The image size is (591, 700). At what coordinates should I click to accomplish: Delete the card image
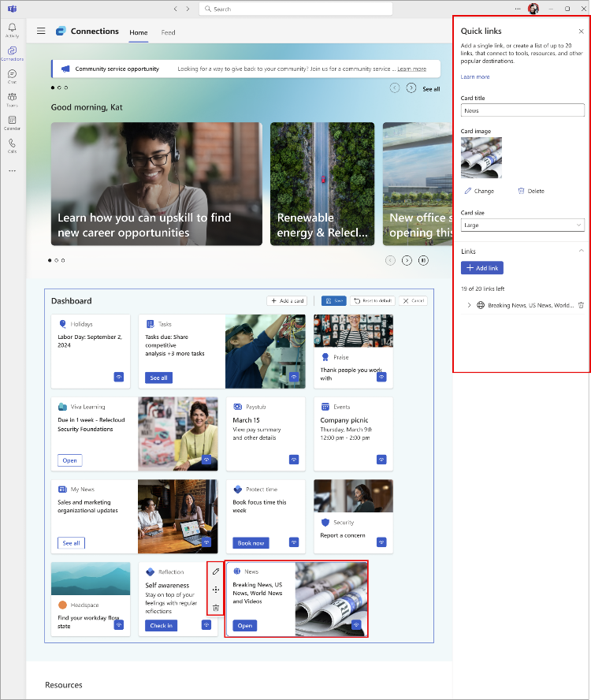click(x=531, y=191)
